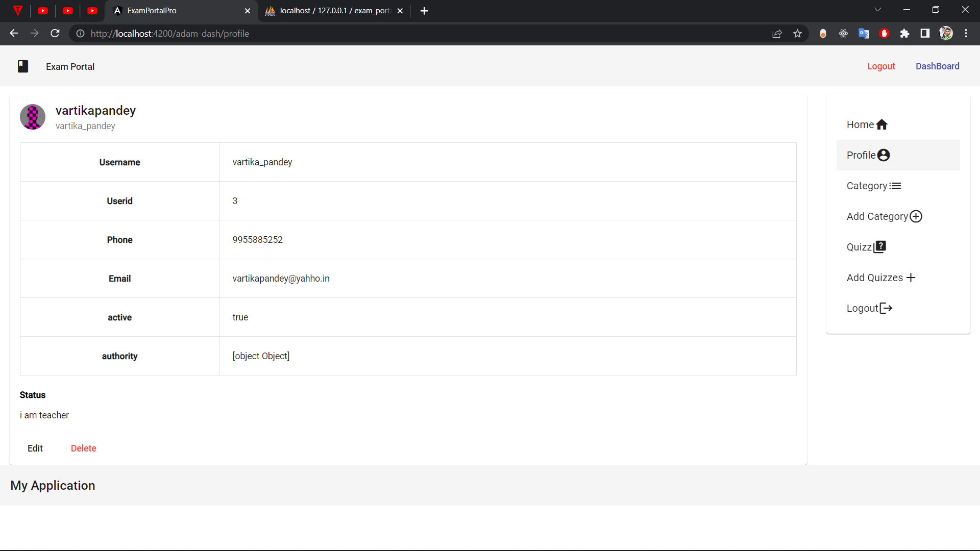This screenshot has width=980, height=551.
Task: Click the Category list icon
Action: point(895,186)
